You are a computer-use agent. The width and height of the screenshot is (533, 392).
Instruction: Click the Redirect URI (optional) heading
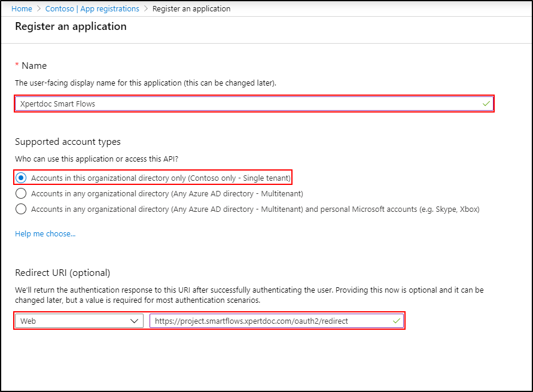[63, 273]
